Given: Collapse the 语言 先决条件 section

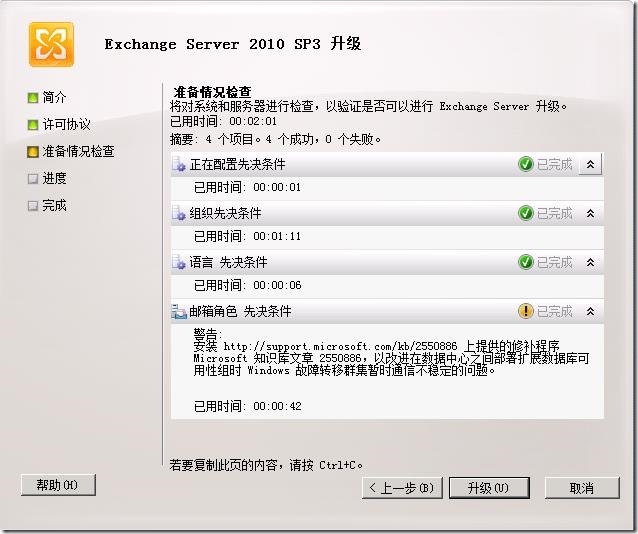Looking at the screenshot, I should (x=590, y=263).
